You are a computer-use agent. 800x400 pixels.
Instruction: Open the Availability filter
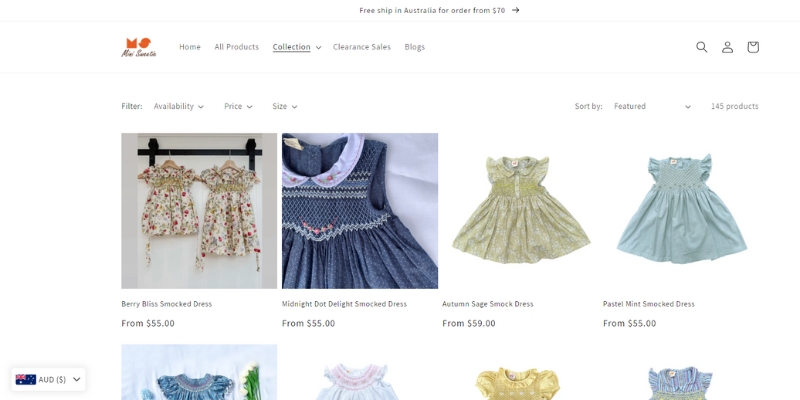[x=178, y=106]
